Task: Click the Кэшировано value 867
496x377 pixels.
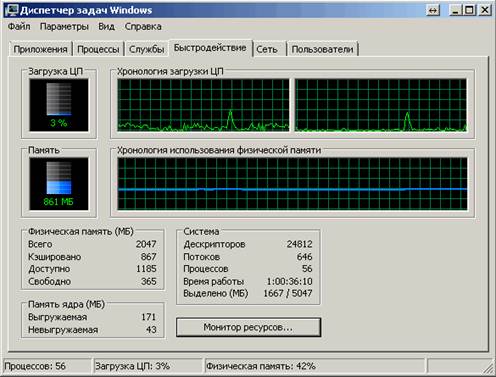Action: coord(148,257)
